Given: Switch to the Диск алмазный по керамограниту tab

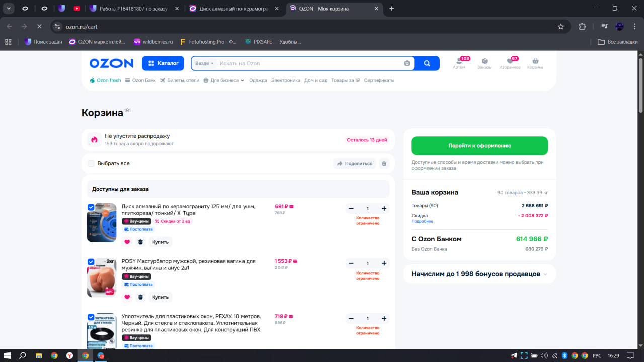Looking at the screenshot, I should coord(234,8).
